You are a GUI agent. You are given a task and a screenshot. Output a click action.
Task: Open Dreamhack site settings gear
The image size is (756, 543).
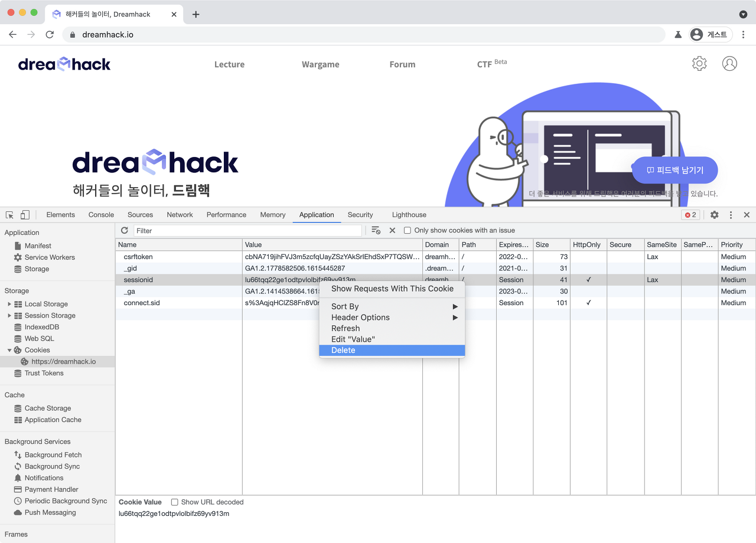click(x=699, y=64)
